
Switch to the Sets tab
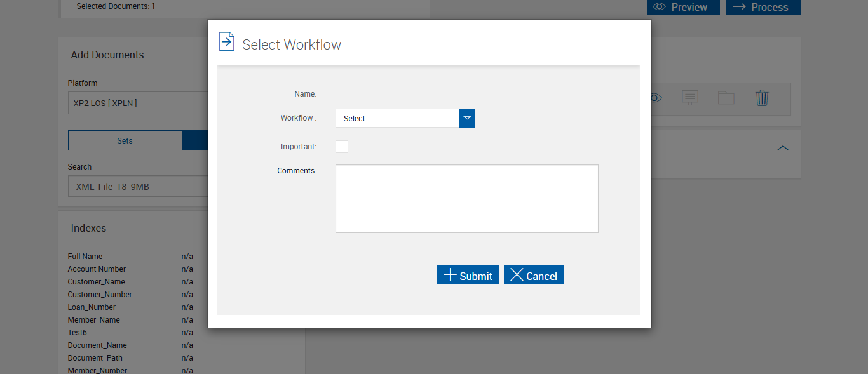tap(125, 140)
